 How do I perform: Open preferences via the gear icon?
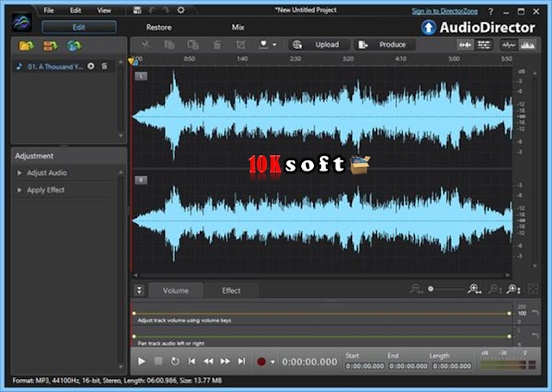180,9
